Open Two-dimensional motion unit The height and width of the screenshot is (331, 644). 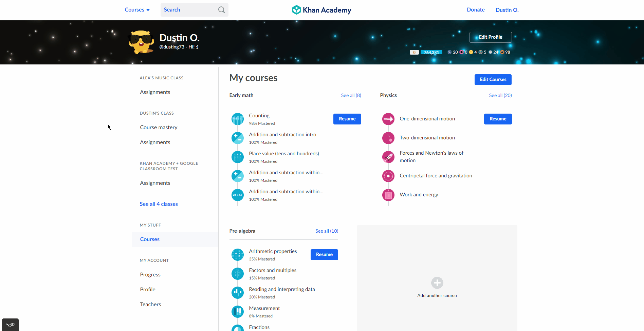(x=427, y=138)
